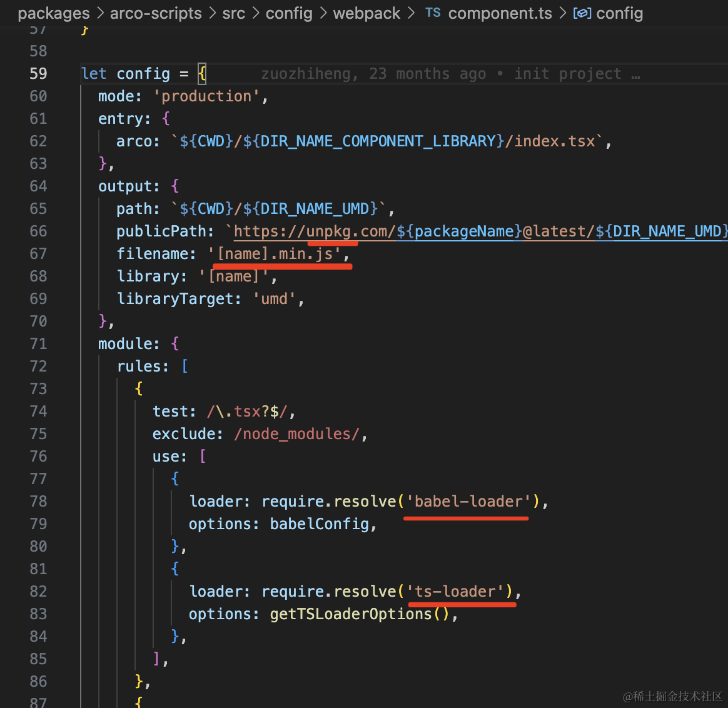Viewport: 728px width, 708px height.
Task: Click the chevron after 'component.ts' breadcrumb
Action: 563,13
